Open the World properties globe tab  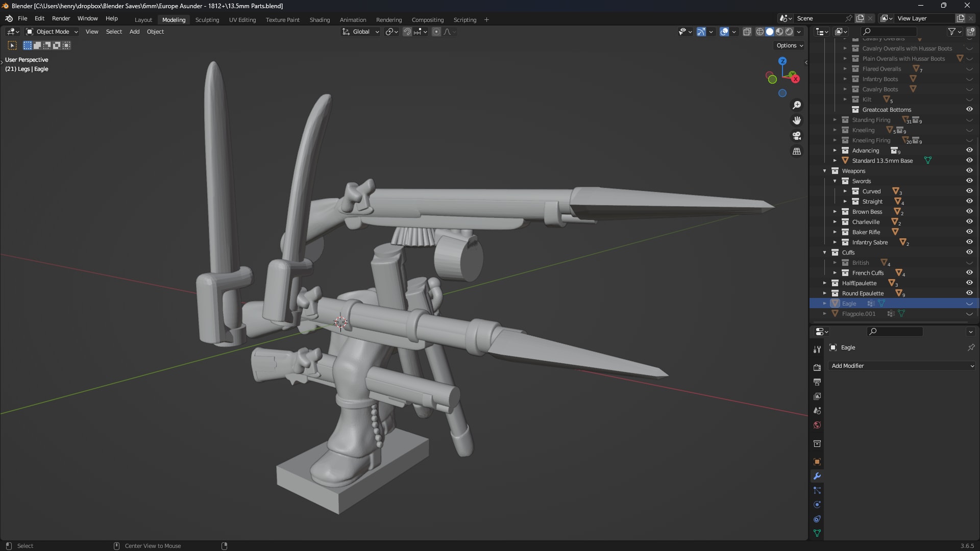[817, 425]
